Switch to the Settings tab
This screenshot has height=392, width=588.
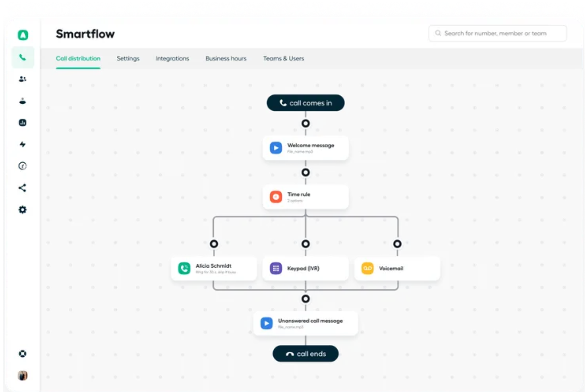pos(128,58)
